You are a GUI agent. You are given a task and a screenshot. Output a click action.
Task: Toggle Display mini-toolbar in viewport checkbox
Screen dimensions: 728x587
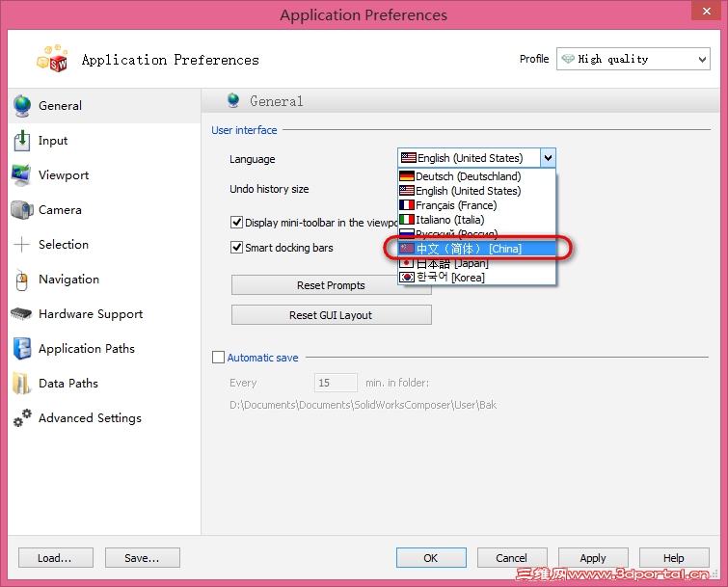tap(237, 223)
